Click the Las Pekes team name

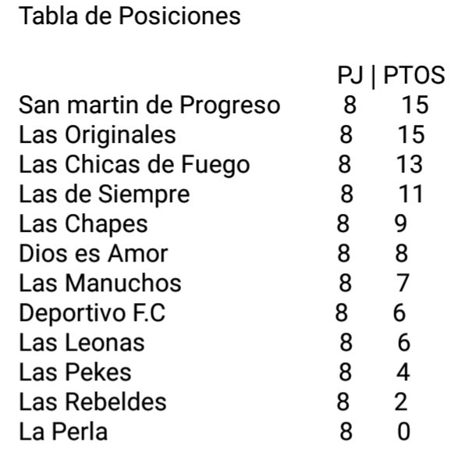tap(75, 372)
